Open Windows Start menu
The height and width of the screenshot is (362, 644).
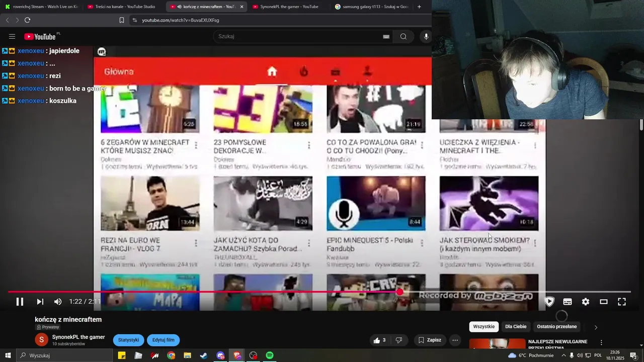coord(7,355)
